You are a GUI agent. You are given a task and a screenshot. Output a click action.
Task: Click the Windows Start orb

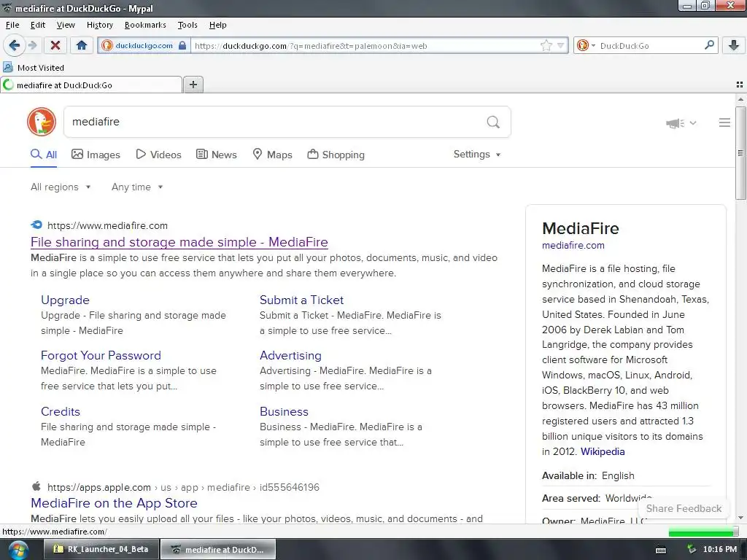click(x=18, y=550)
